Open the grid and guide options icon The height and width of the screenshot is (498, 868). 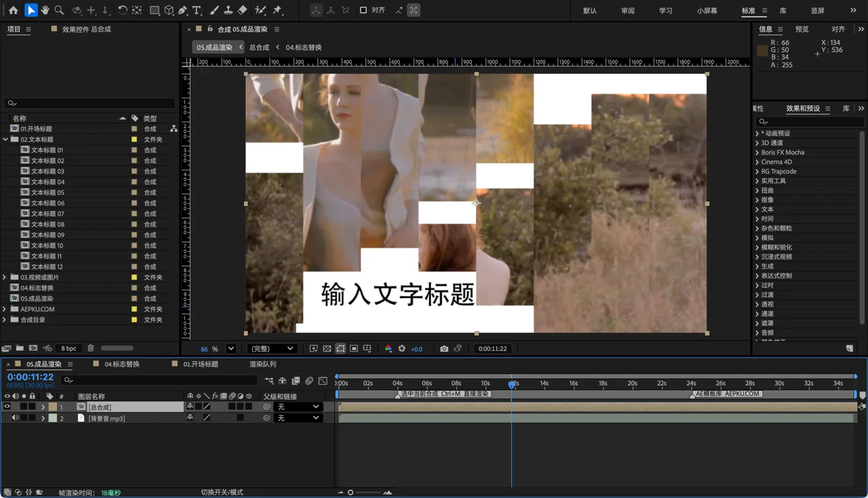tap(367, 349)
